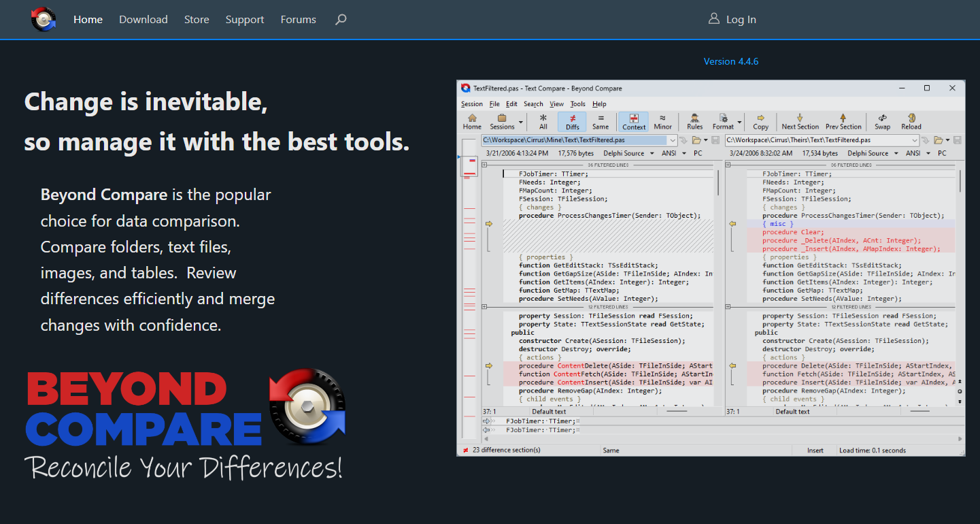
Task: Open the Store page link
Action: (197, 20)
